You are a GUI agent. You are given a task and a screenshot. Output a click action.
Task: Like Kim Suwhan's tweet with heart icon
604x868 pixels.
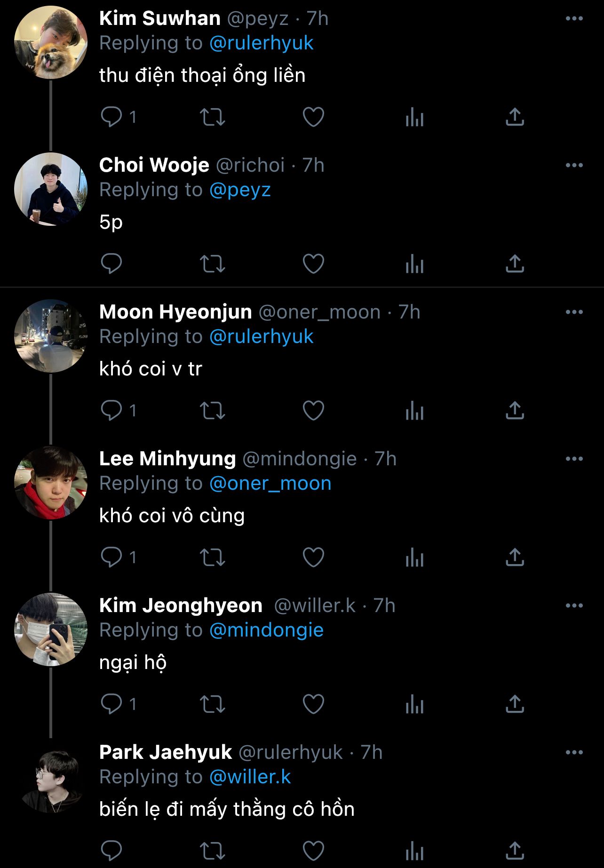tap(313, 117)
